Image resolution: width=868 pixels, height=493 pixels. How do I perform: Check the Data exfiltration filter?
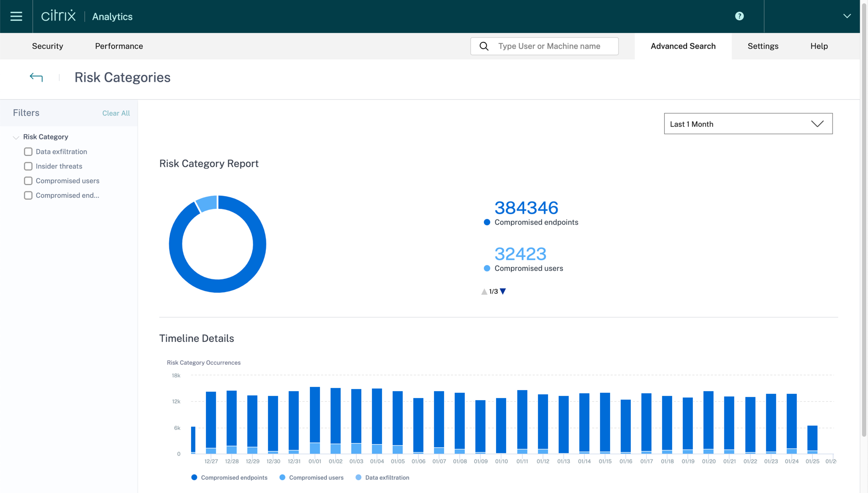click(x=28, y=152)
